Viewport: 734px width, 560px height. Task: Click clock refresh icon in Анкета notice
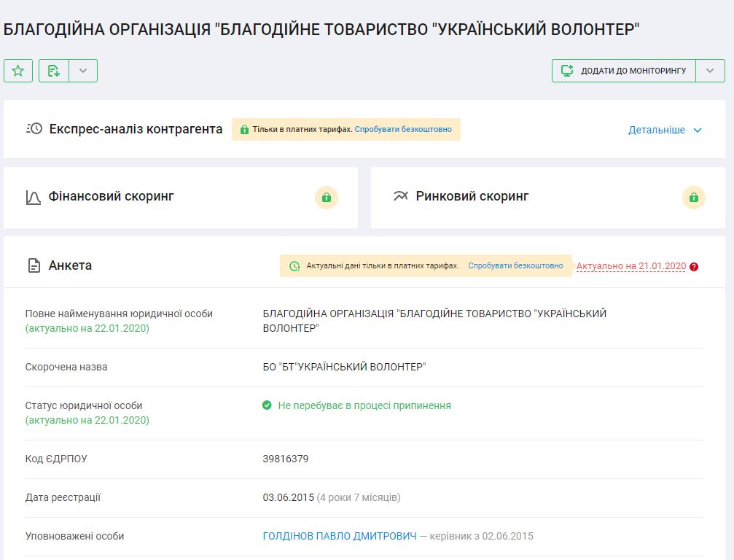(x=294, y=266)
